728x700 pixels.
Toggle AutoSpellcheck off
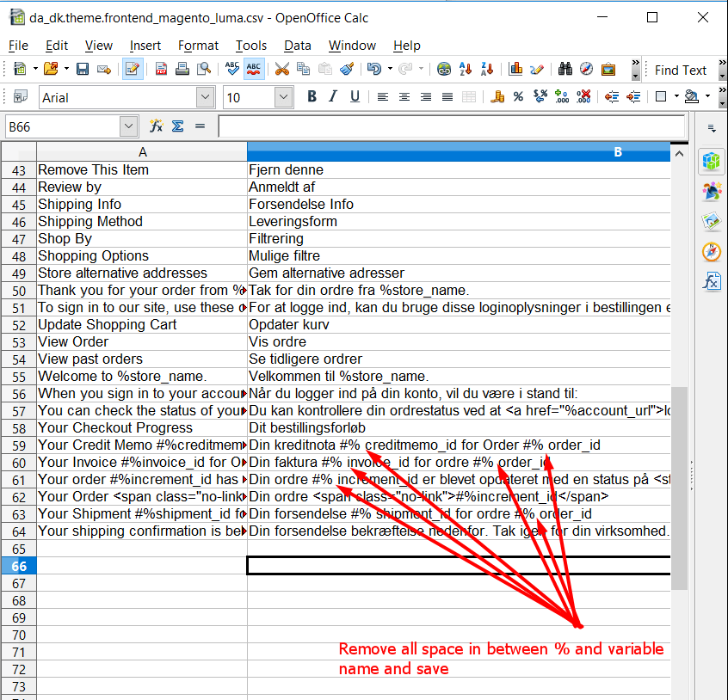pos(252,70)
